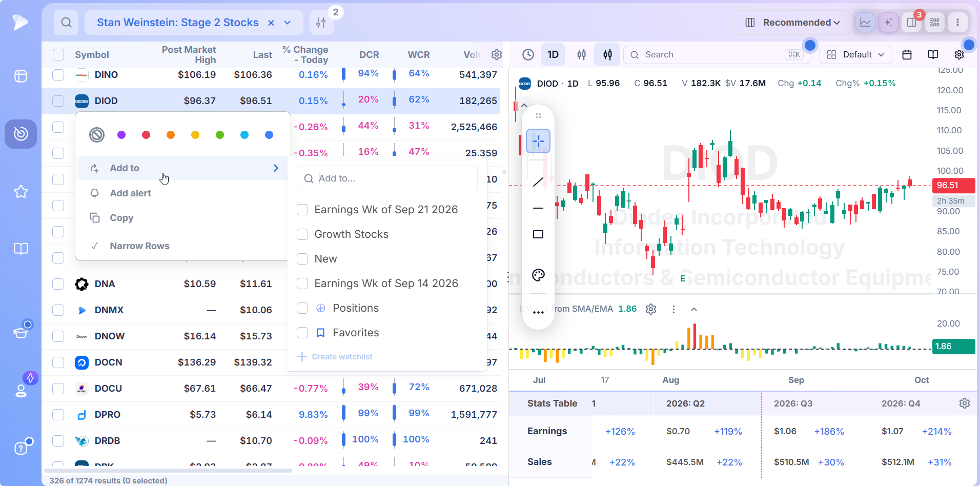
Task: Toggle the chart panel view icon
Action: [x=865, y=23]
